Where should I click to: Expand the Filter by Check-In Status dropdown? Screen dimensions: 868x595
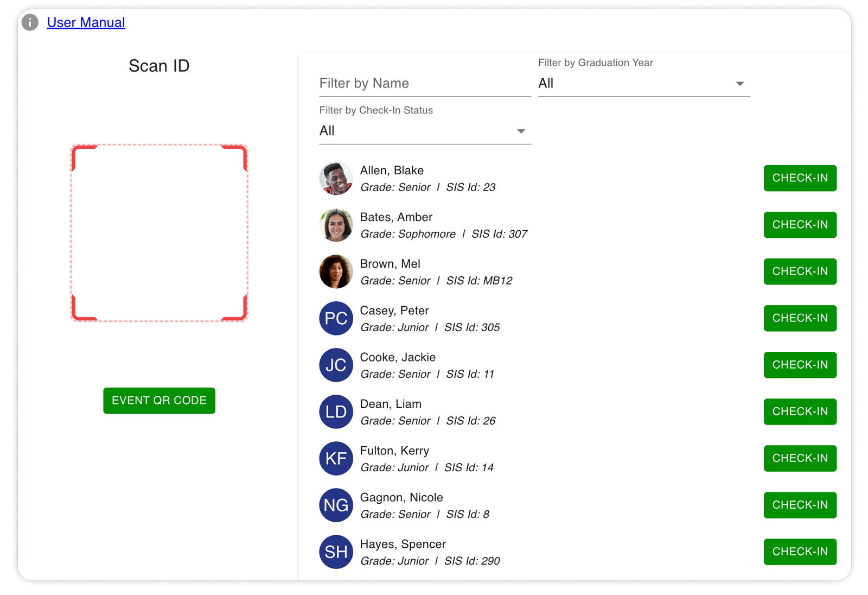click(x=425, y=131)
